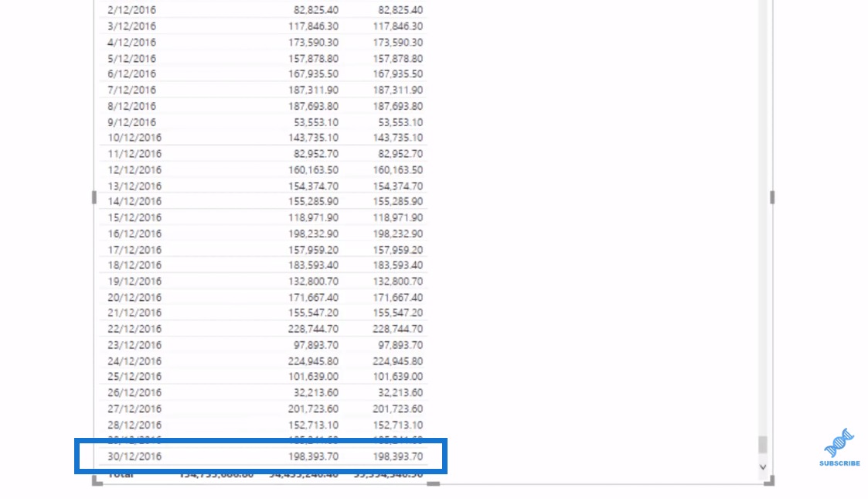Screen dimensions: 868x499
Task: Select the date 5/12/2016
Action: pyautogui.click(x=131, y=58)
